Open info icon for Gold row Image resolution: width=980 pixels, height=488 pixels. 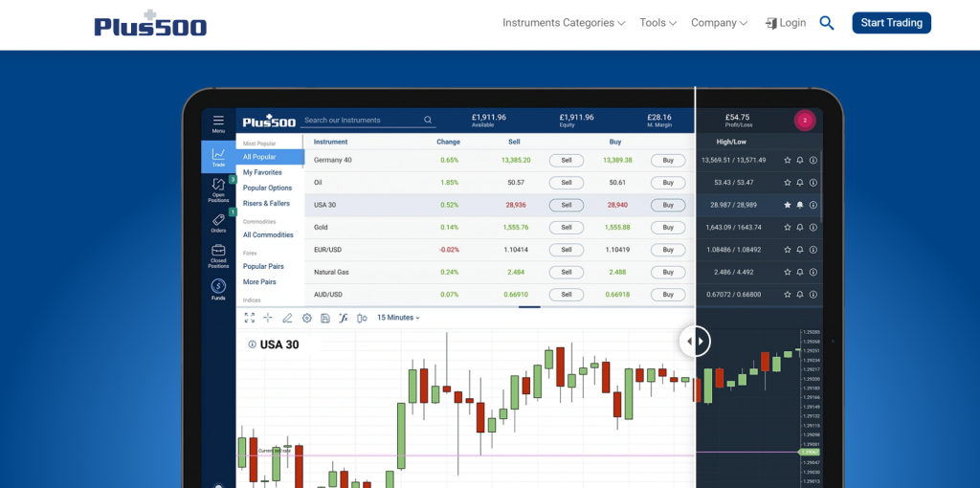tap(813, 228)
